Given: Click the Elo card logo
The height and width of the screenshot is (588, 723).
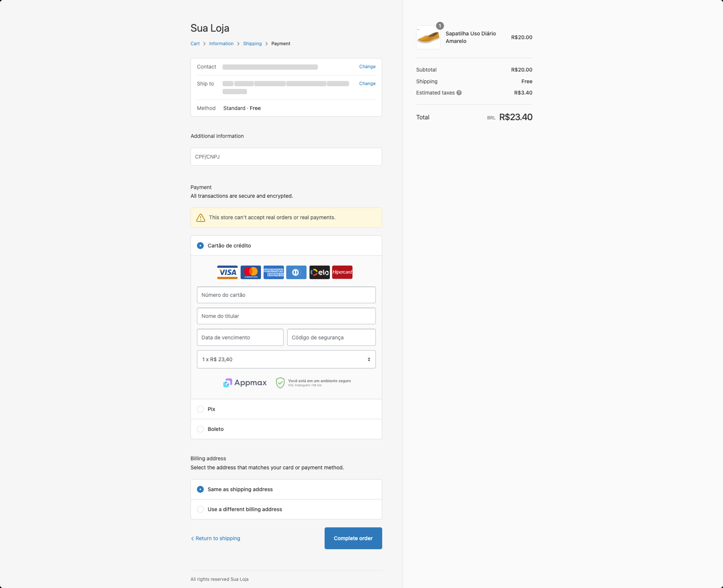Looking at the screenshot, I should tap(319, 272).
